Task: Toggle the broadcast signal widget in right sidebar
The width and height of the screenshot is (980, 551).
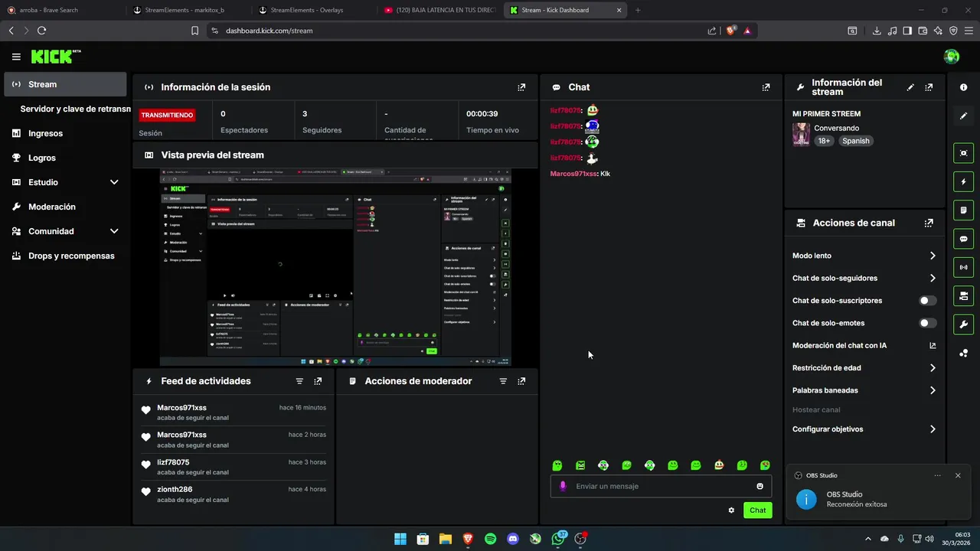Action: (x=963, y=267)
